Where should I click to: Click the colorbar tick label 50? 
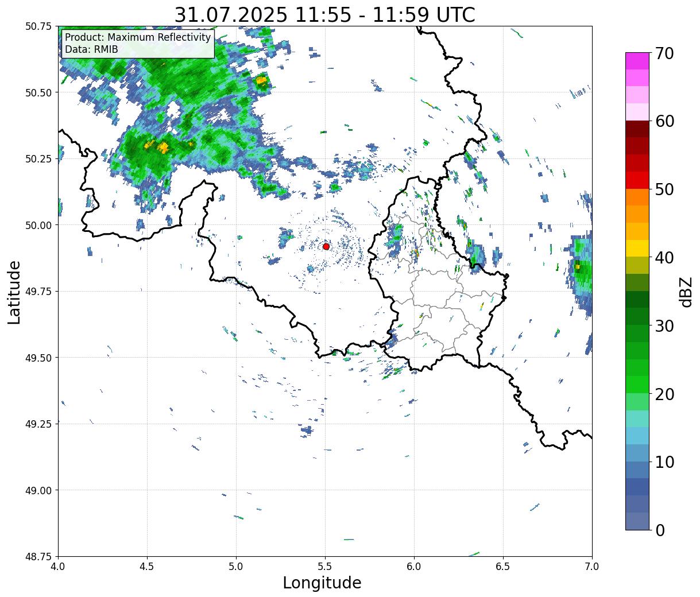pyautogui.click(x=664, y=189)
